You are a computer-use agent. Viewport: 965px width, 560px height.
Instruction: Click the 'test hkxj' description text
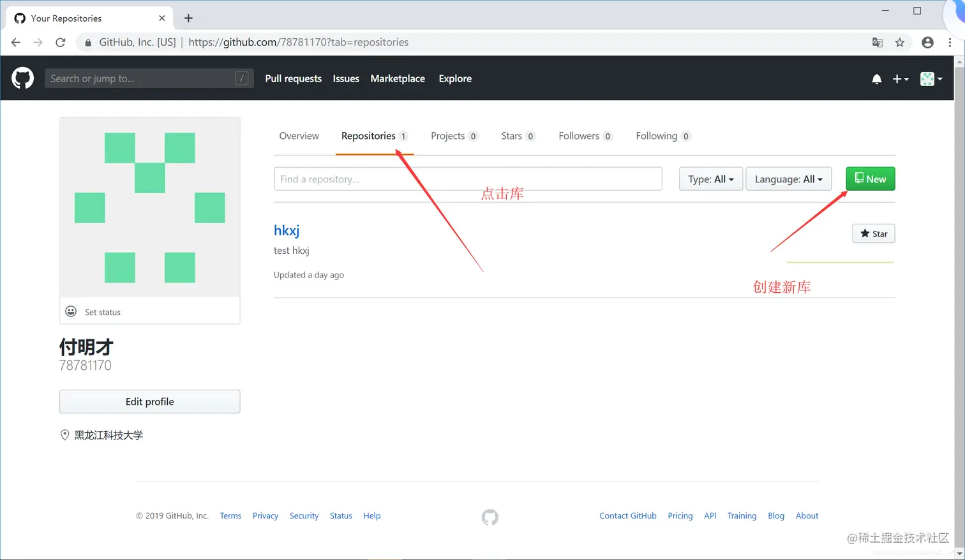[x=292, y=251]
